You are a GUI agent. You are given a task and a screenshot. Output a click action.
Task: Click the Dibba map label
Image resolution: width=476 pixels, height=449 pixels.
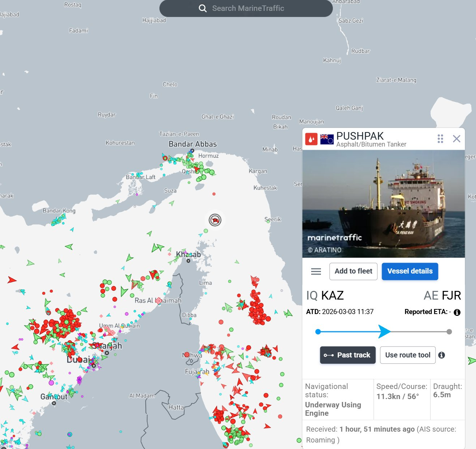[x=189, y=315]
